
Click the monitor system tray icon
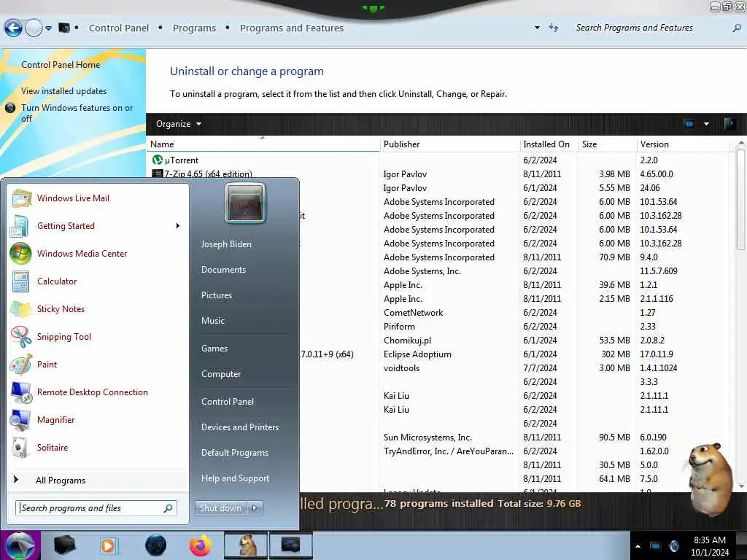[656, 545]
